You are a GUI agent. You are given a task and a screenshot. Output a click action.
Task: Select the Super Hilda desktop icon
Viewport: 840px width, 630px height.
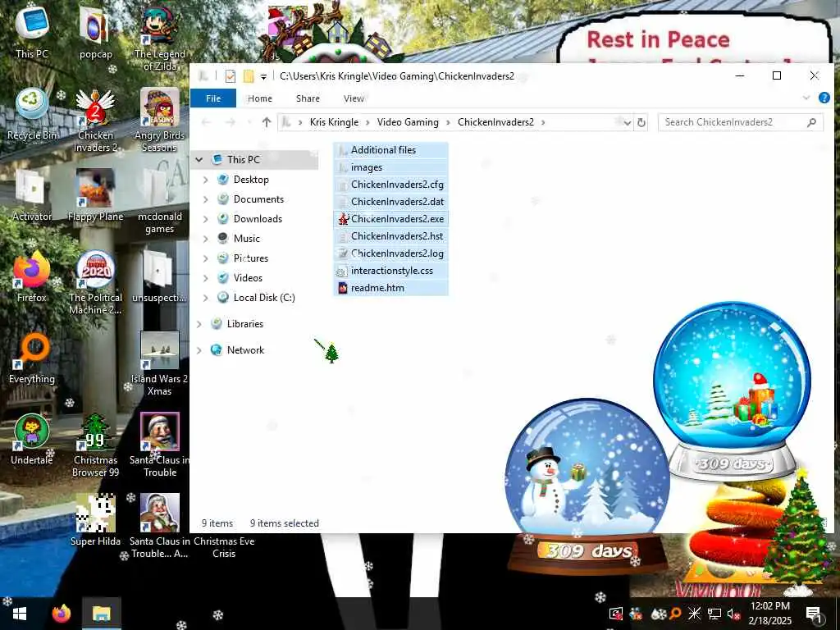click(95, 520)
